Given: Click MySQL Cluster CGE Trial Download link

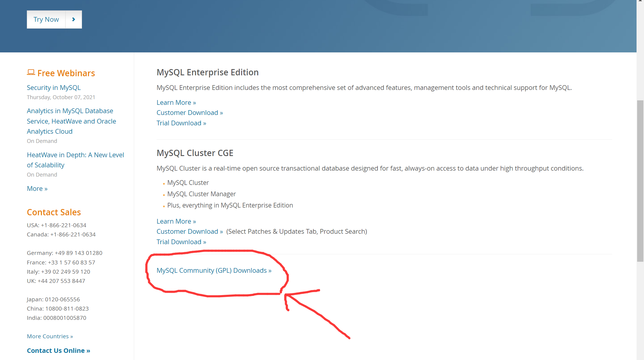Looking at the screenshot, I should [x=181, y=242].
